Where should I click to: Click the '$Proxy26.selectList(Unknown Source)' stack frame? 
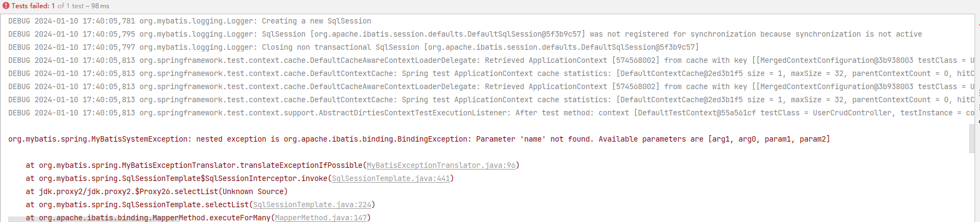pos(163,191)
